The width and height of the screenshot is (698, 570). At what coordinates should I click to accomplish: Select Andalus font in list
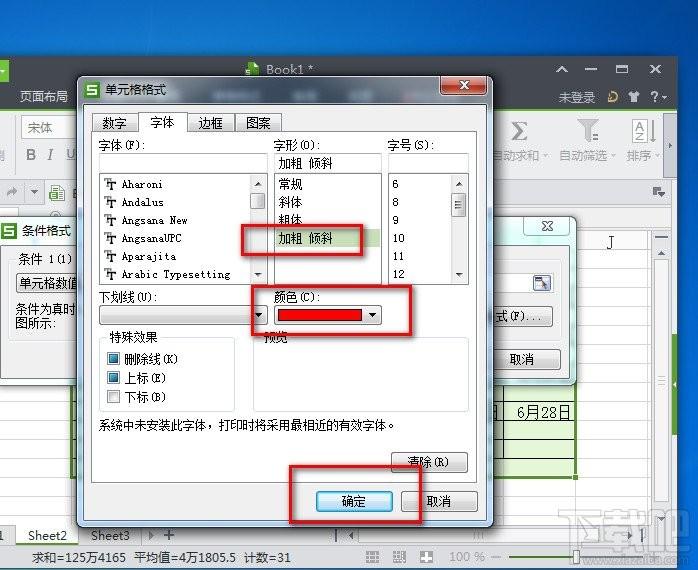(175, 202)
